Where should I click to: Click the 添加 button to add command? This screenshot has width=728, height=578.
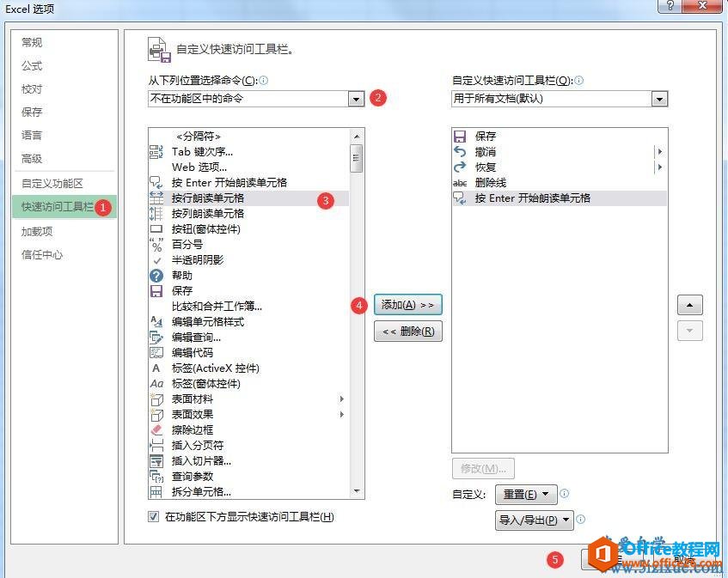coord(408,304)
